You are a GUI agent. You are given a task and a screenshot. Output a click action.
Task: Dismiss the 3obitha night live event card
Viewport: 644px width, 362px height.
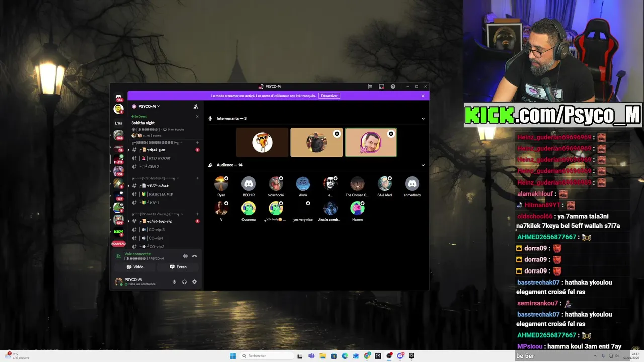[x=197, y=116]
